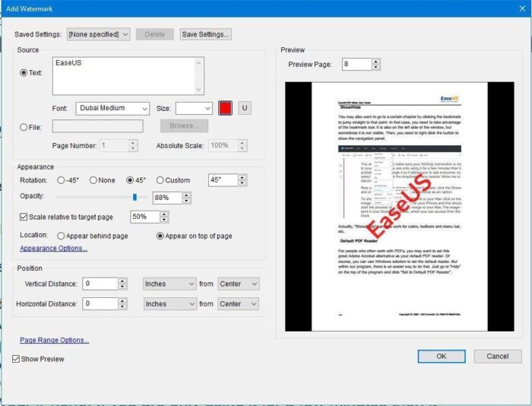Click the Vertical Distance input field
This screenshot has height=406, width=532.
tap(100, 284)
